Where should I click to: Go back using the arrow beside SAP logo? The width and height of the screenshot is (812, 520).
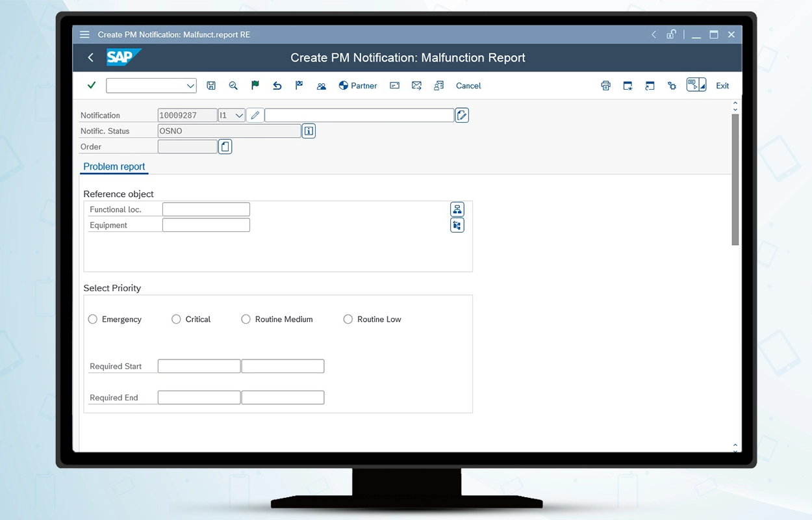[x=90, y=58]
